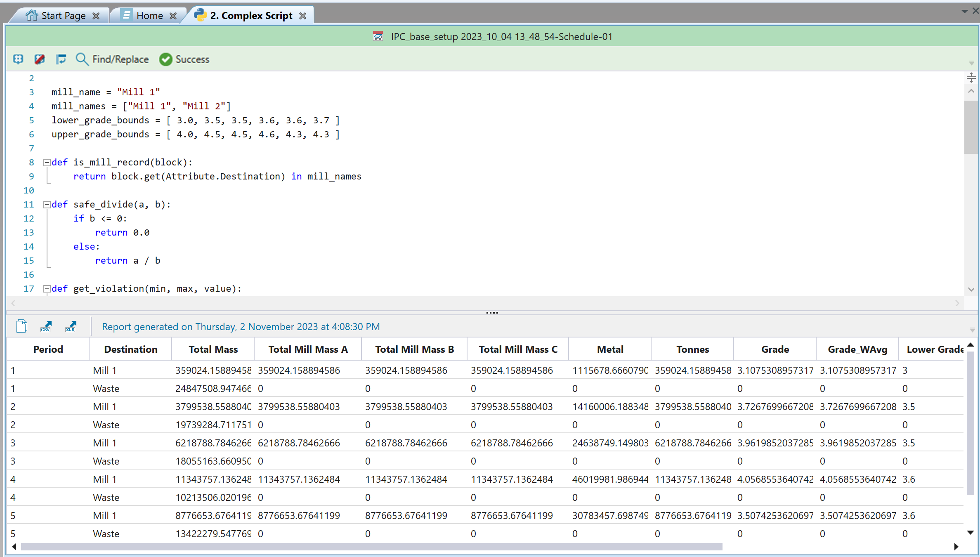Click the green Success status check icon
The image size is (980, 557).
166,59
